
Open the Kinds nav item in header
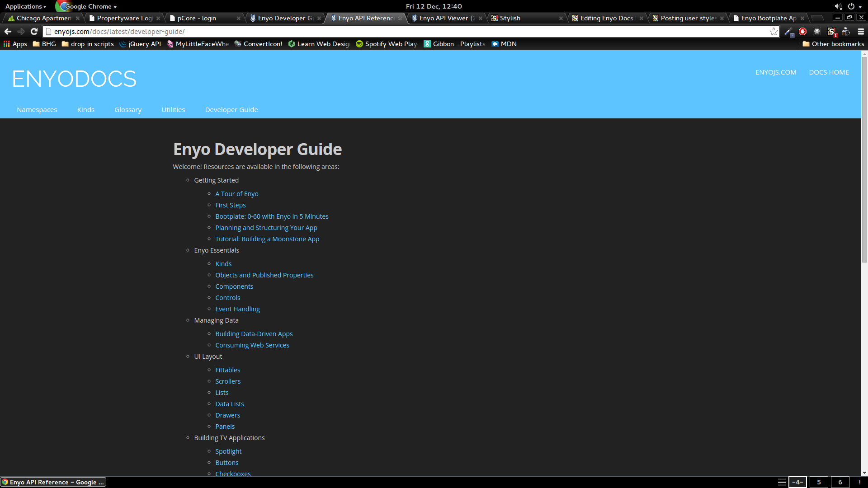coord(86,110)
